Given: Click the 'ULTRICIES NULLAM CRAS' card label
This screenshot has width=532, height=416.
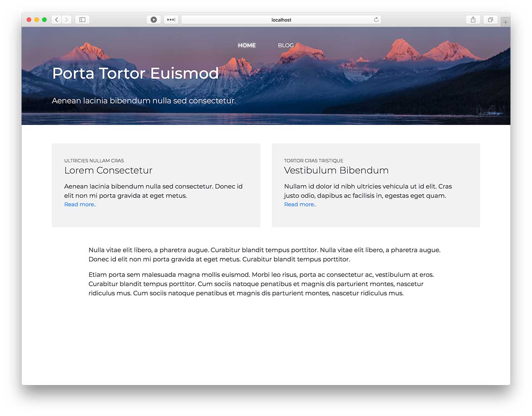Looking at the screenshot, I should click(x=94, y=161).
